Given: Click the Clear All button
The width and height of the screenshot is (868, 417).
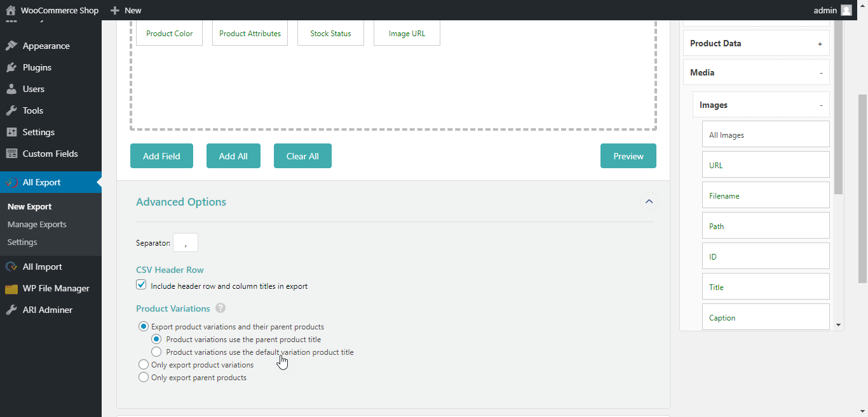Looking at the screenshot, I should click(302, 156).
